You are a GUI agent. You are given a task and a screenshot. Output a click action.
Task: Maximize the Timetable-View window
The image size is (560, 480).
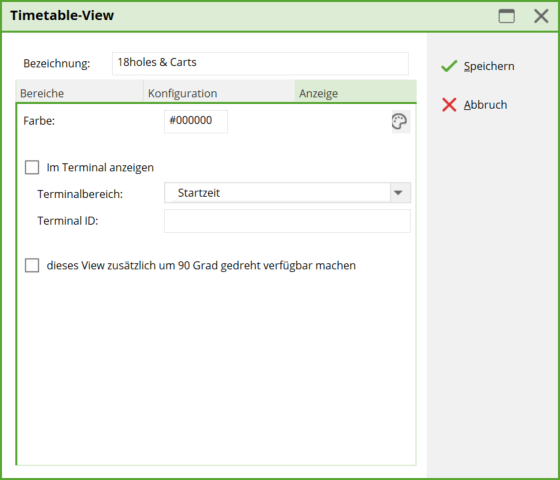tap(506, 16)
